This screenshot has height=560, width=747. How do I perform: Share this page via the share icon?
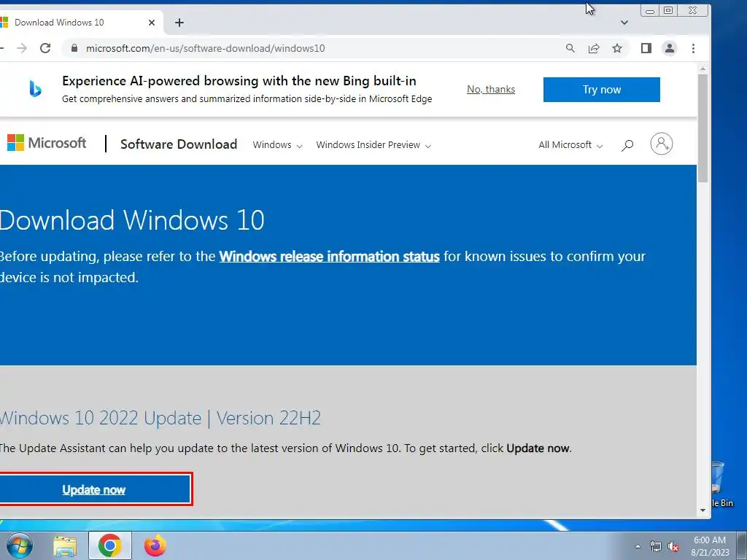594,48
